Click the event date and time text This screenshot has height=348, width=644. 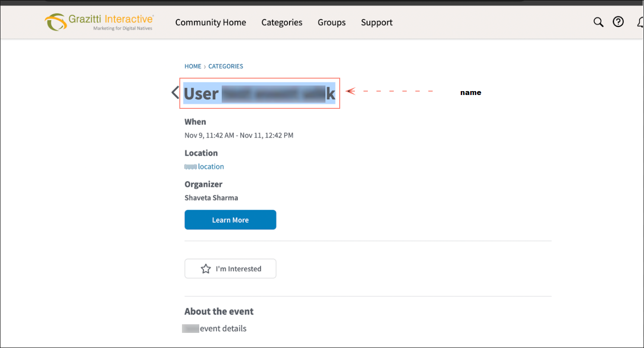(239, 135)
